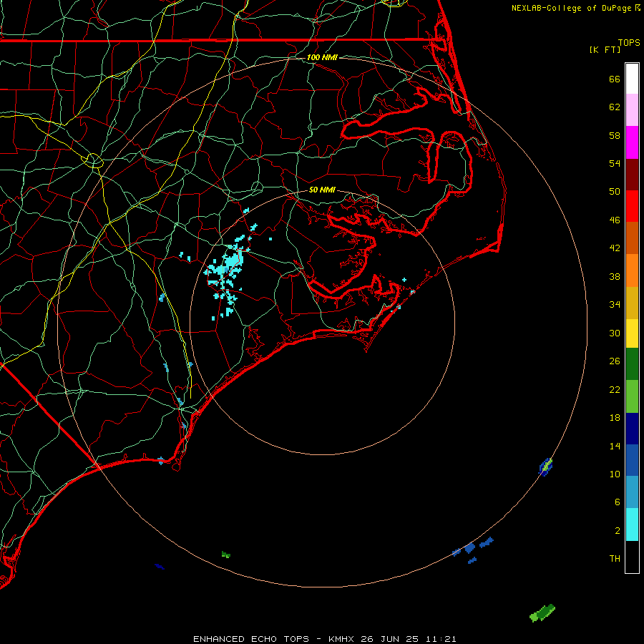Click the light green swatch near 22
This screenshot has width=644, height=644.
632,396
